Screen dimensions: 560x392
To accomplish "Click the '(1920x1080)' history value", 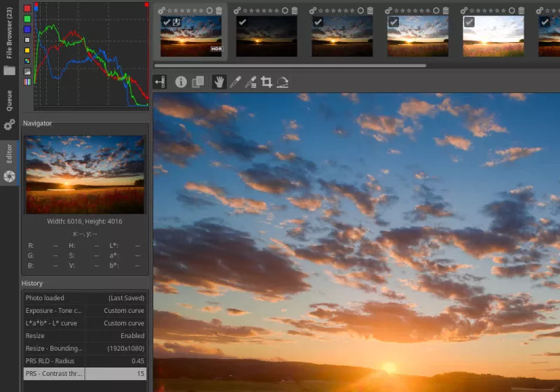I will [126, 349].
